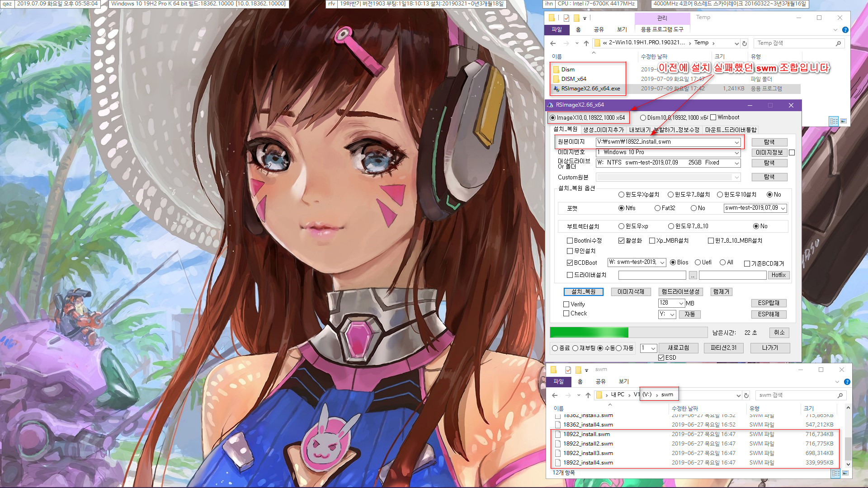Switch to the 생성_이미지추가 tab

[604, 130]
